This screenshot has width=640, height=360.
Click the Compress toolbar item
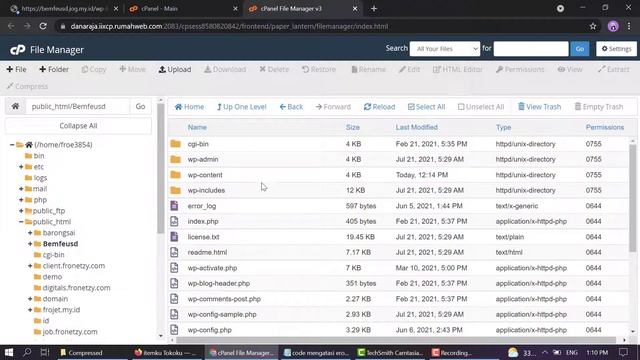click(x=27, y=87)
